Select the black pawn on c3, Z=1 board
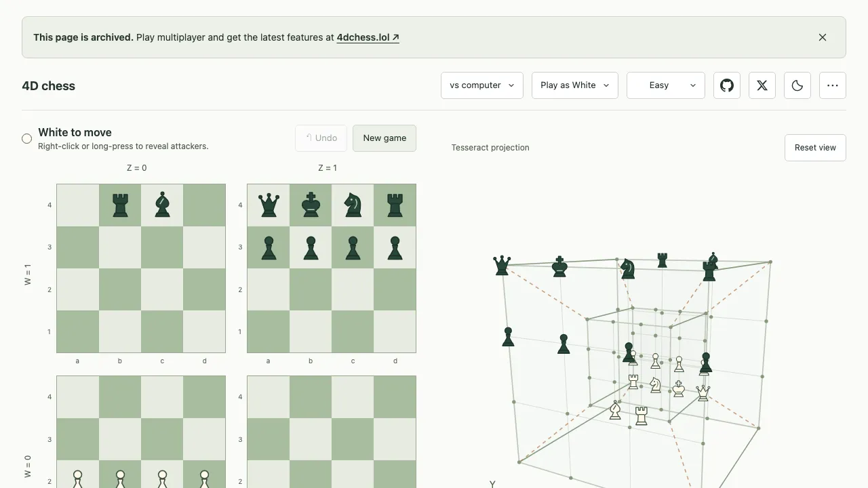This screenshot has width=868, height=488. [x=353, y=247]
